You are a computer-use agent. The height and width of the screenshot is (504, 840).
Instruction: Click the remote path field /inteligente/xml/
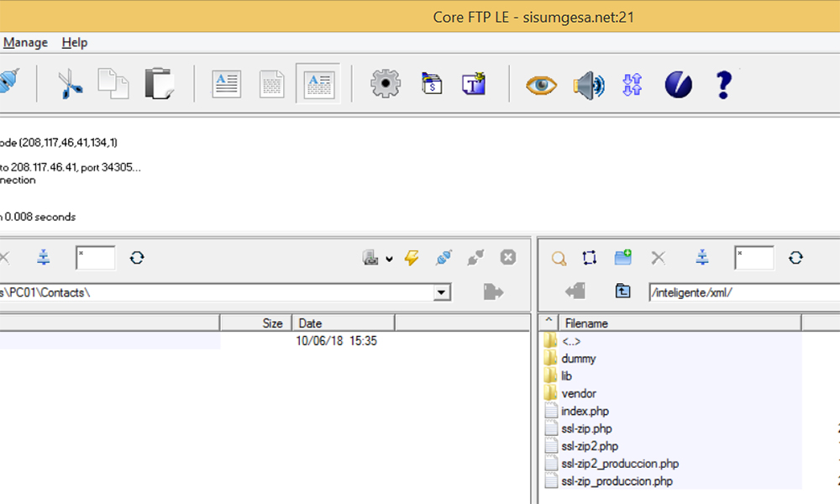tap(744, 293)
